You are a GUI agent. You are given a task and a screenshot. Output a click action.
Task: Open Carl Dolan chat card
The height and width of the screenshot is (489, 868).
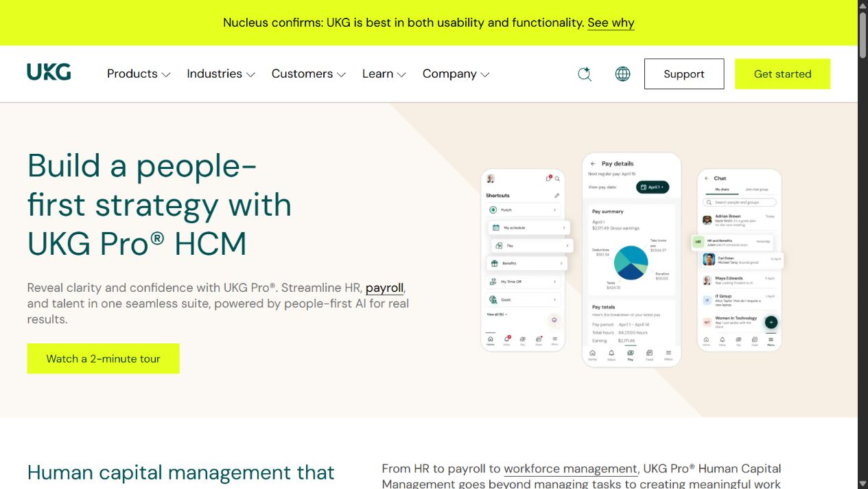pyautogui.click(x=742, y=260)
